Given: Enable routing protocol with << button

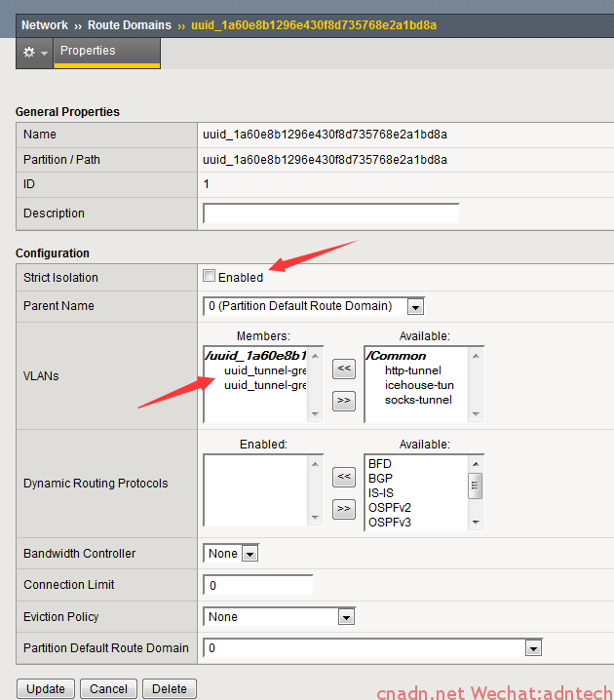Looking at the screenshot, I should pyautogui.click(x=344, y=477).
